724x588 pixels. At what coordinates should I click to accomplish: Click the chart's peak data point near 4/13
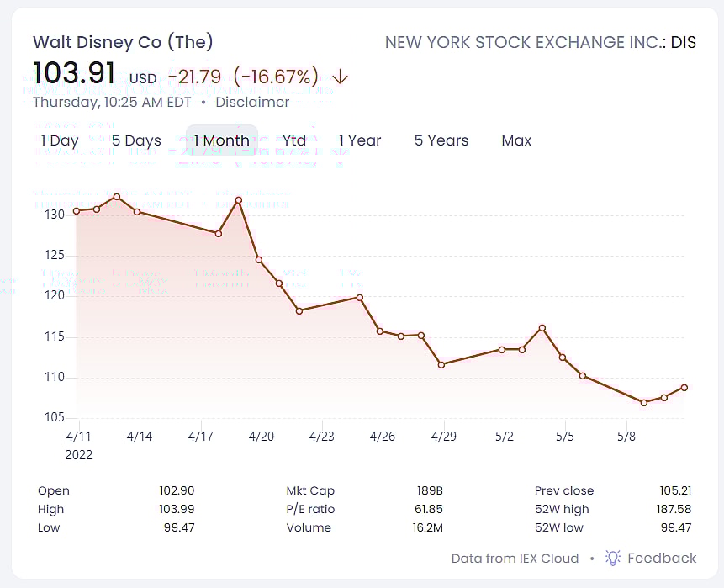coord(117,197)
